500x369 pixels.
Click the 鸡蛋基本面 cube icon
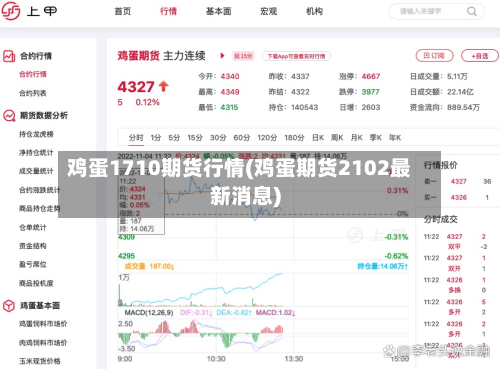pos(9,306)
